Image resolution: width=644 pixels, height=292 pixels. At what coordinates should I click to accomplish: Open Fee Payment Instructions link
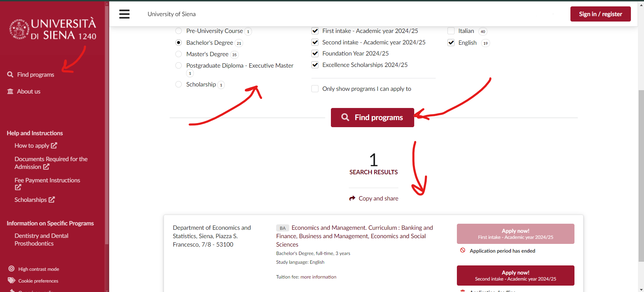point(47,180)
